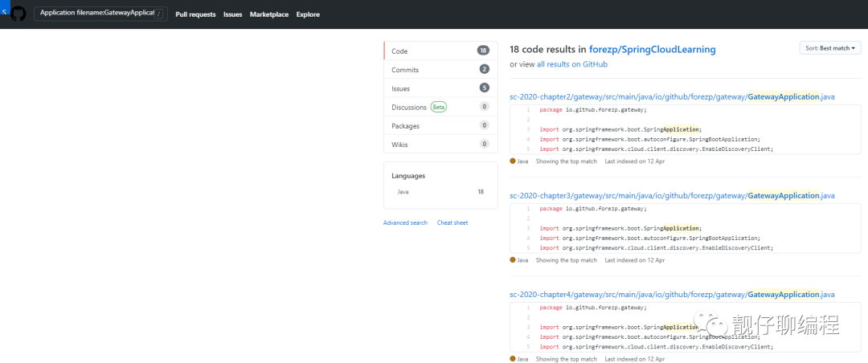The height and width of the screenshot is (363, 868).
Task: Click '18 code results in' heading text
Action: pyautogui.click(x=548, y=50)
